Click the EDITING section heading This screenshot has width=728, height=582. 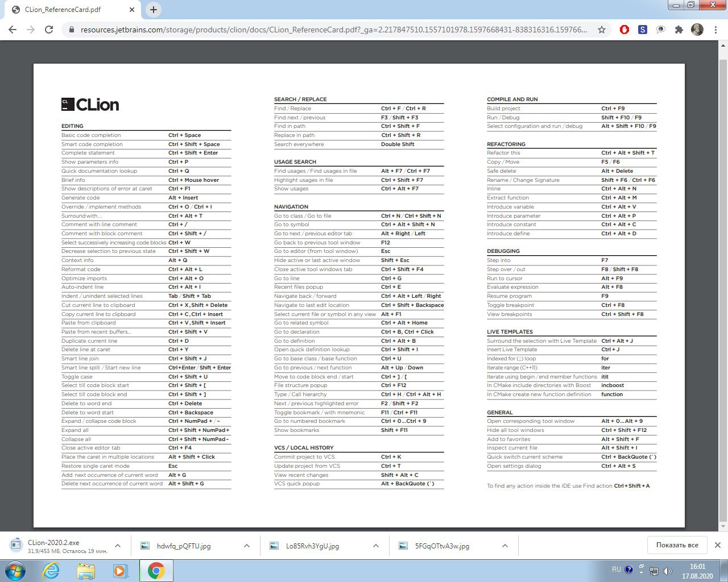click(x=72, y=126)
